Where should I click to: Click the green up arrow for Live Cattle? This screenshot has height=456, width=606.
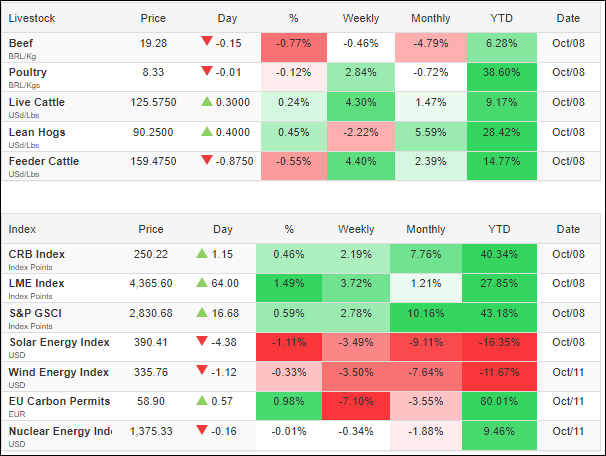(207, 102)
